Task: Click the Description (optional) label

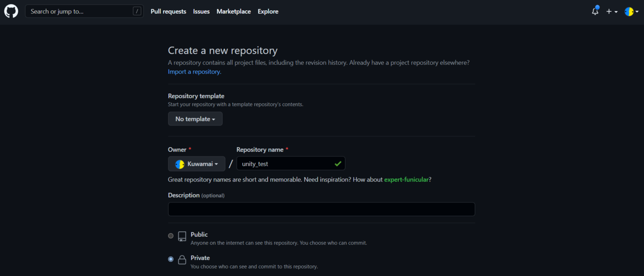Action: 196,195
